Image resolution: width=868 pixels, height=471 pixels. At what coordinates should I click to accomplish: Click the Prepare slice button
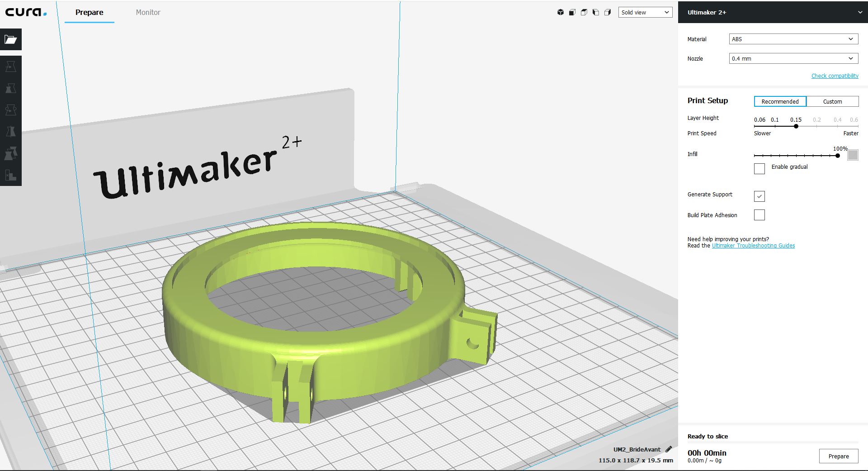[x=839, y=456]
